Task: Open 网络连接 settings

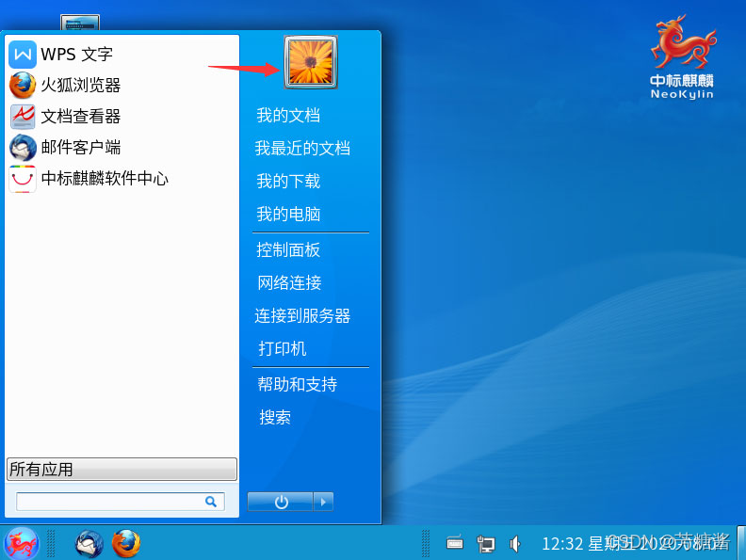Action: click(x=289, y=283)
